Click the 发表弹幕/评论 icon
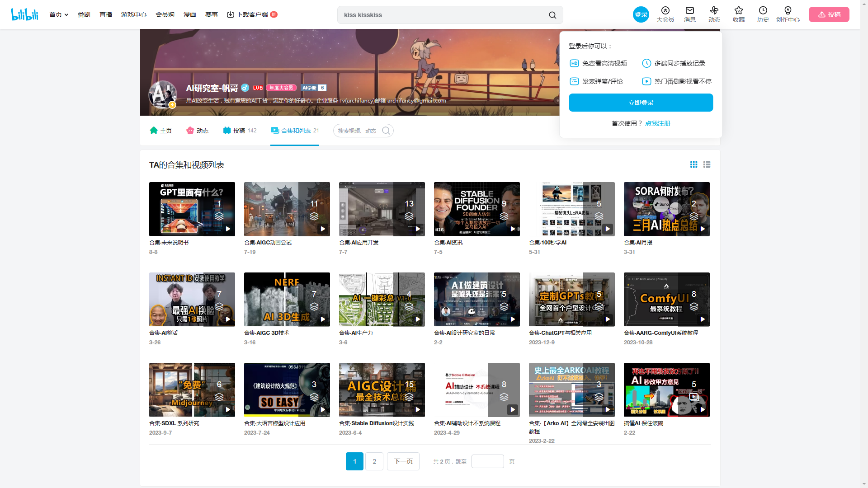This screenshot has height=488, width=868. (x=574, y=81)
